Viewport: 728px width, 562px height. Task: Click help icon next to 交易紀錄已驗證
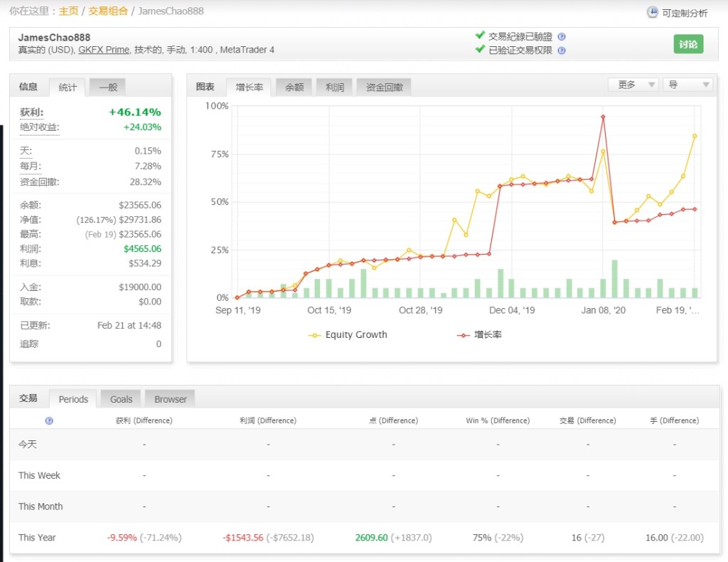point(562,36)
